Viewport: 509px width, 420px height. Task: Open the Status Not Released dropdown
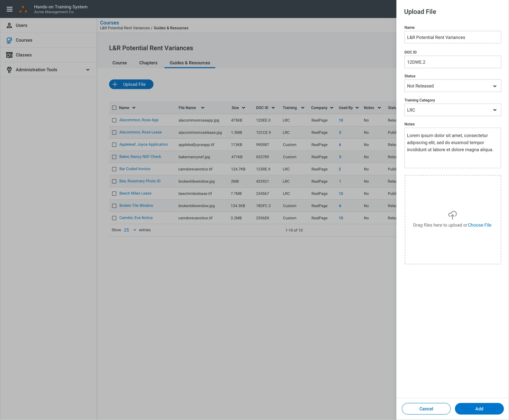pos(452,86)
